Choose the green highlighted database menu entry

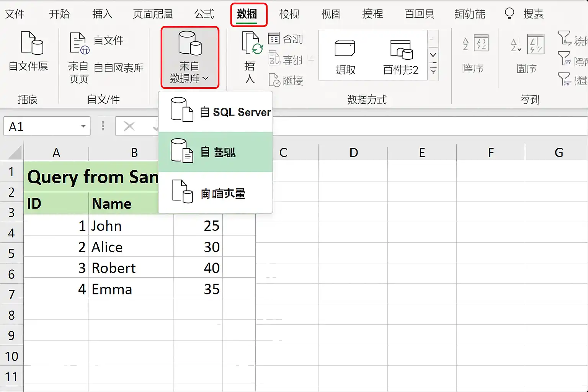(x=216, y=152)
